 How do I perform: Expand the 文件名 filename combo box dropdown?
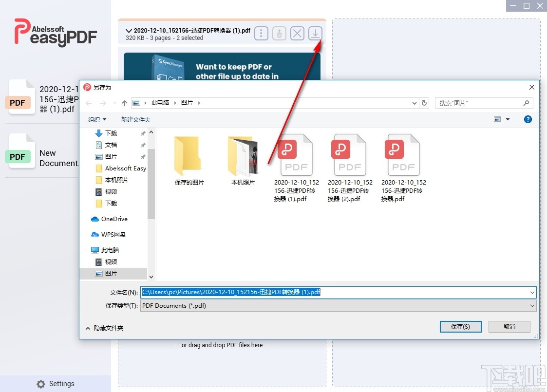[x=532, y=292]
